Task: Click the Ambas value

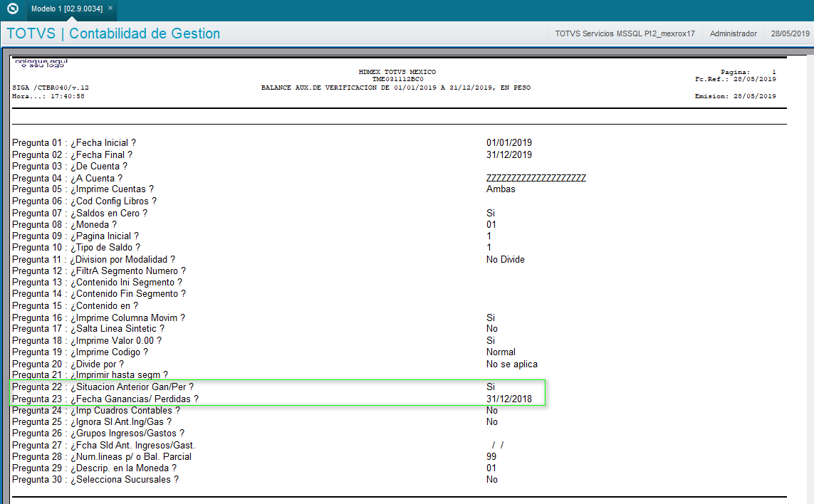Action: click(501, 189)
